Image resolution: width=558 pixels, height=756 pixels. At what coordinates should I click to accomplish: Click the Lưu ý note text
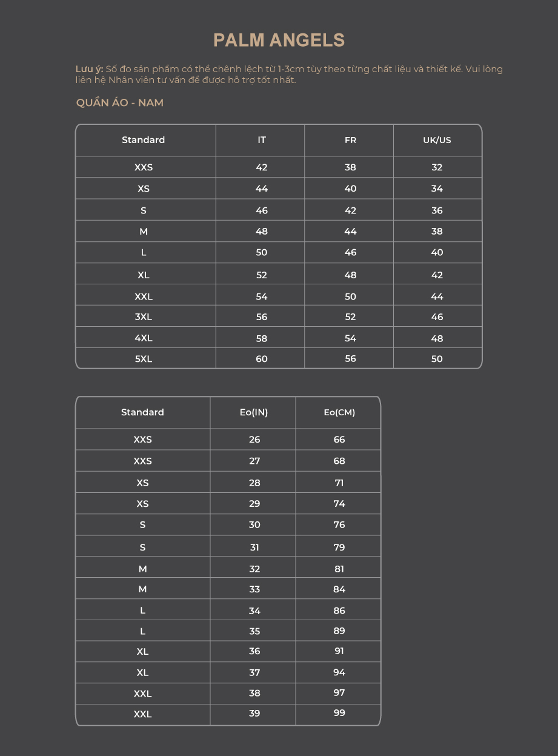(x=289, y=75)
